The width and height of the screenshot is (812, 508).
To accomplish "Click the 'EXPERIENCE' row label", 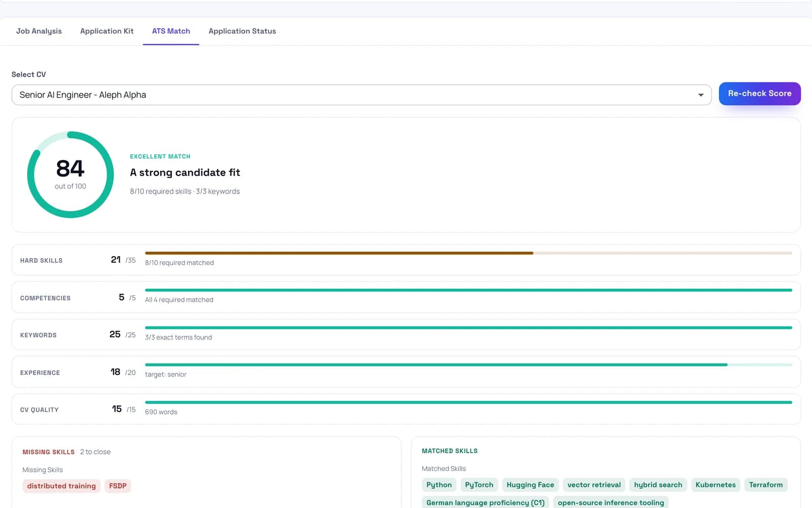I will click(40, 373).
